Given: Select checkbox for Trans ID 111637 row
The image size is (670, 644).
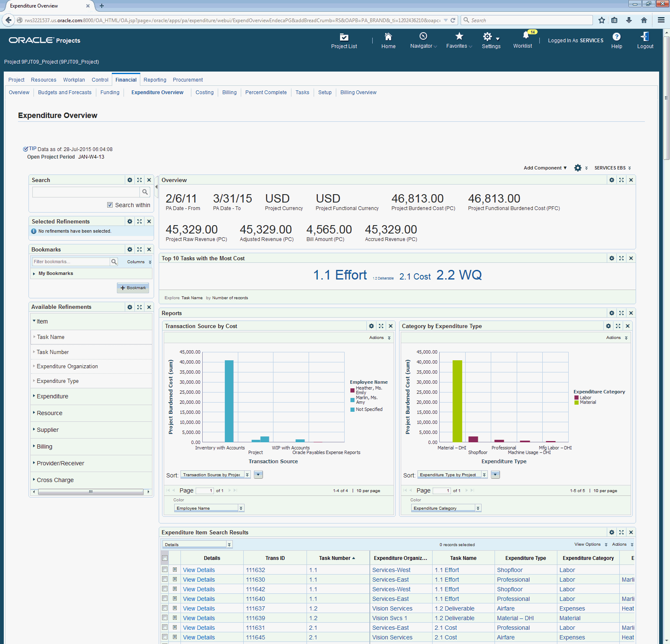Looking at the screenshot, I should pos(165,608).
